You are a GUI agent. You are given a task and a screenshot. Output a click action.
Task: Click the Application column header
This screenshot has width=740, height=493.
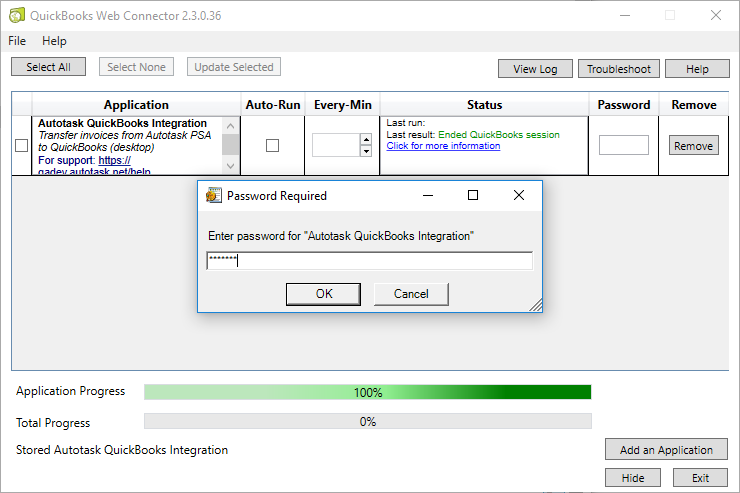[x=136, y=105]
